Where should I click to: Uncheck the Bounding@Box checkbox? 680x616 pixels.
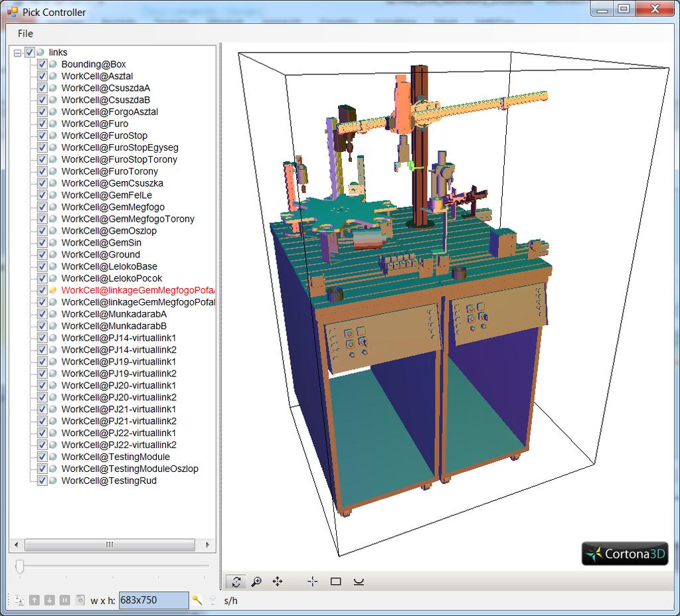[x=42, y=64]
